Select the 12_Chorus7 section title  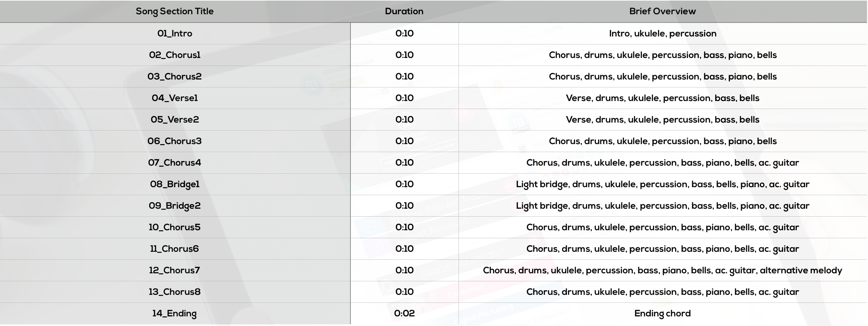pos(174,270)
